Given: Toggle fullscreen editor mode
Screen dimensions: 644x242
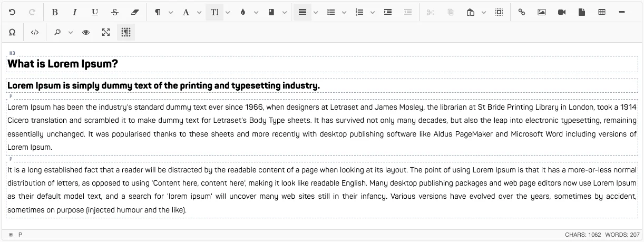Looking at the screenshot, I should 106,32.
